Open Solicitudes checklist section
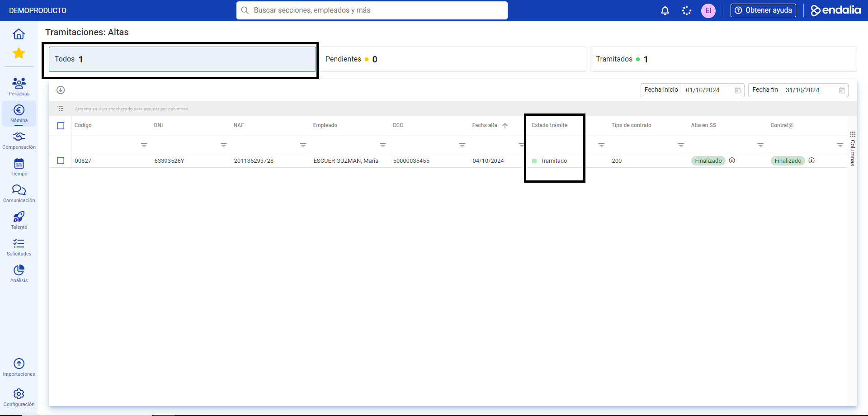 (x=19, y=247)
